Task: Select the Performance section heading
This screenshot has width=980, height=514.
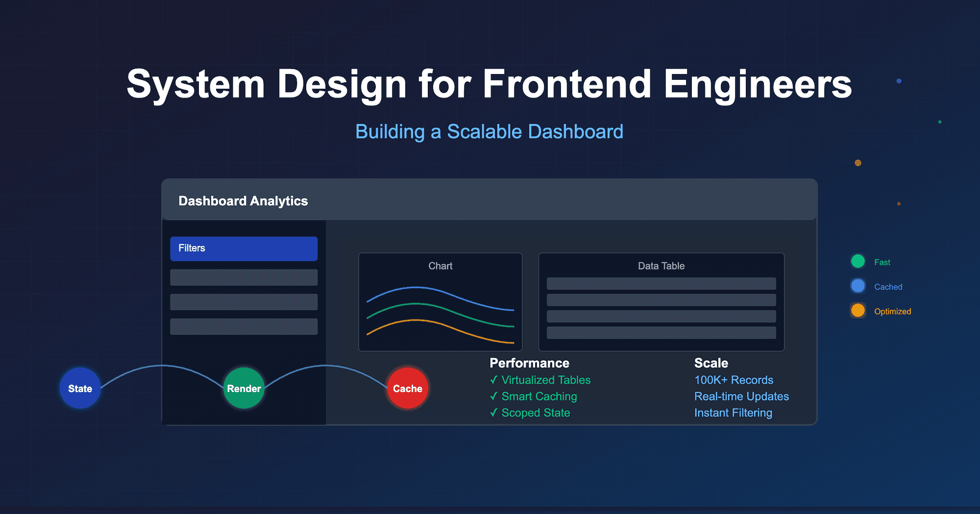Action: pos(529,363)
